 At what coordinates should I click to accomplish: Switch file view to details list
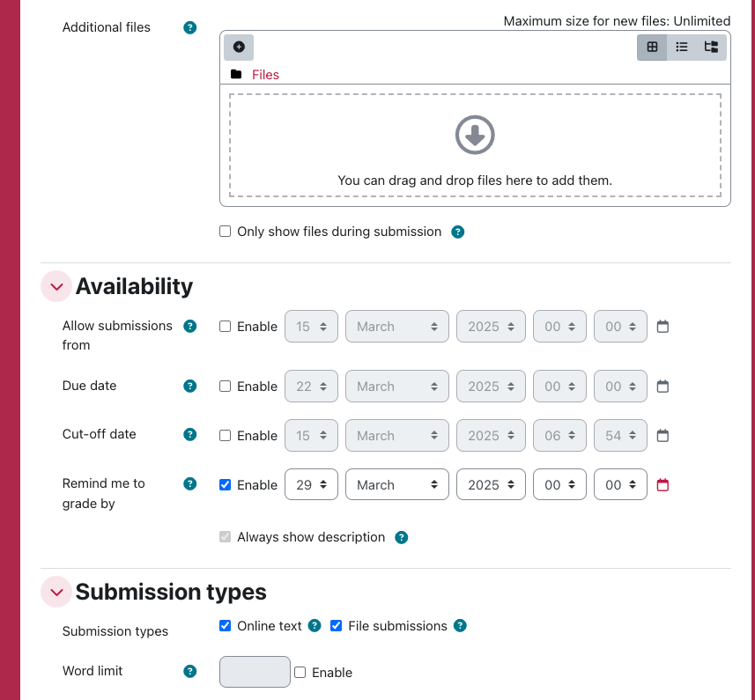pos(681,48)
